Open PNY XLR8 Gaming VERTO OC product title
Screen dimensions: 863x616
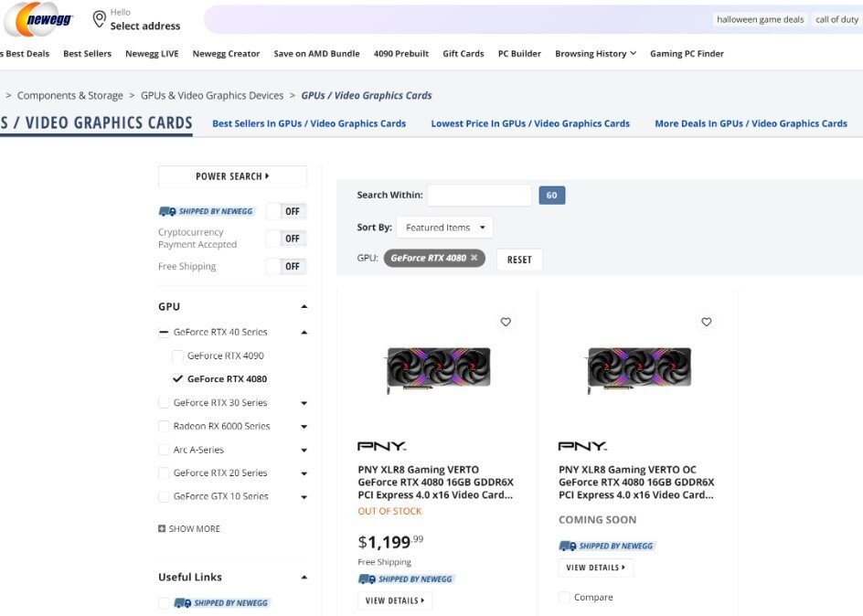636,483
